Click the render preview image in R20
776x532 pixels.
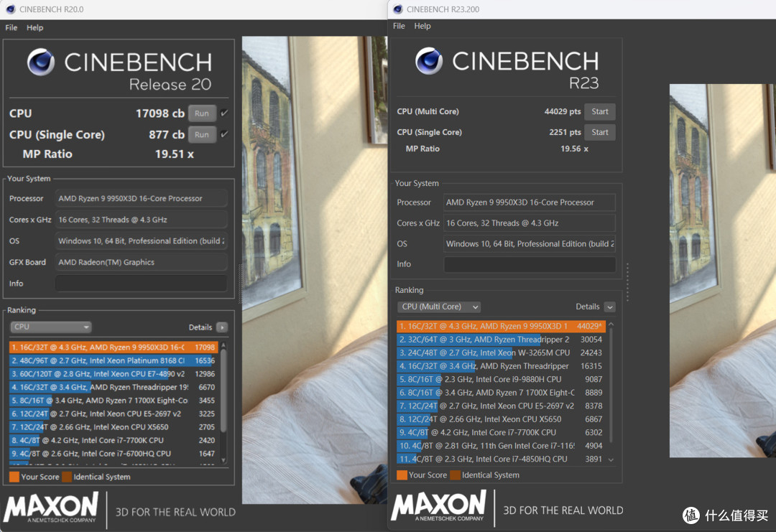pyautogui.click(x=315, y=270)
